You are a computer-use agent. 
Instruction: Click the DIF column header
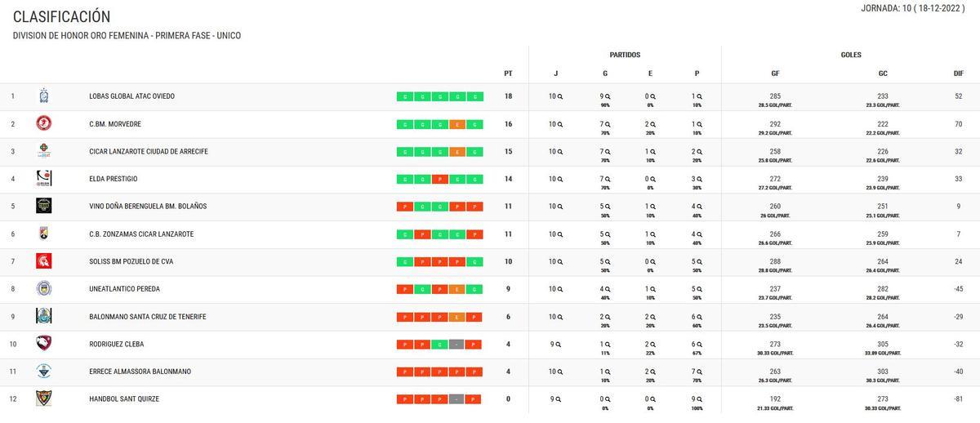958,73
